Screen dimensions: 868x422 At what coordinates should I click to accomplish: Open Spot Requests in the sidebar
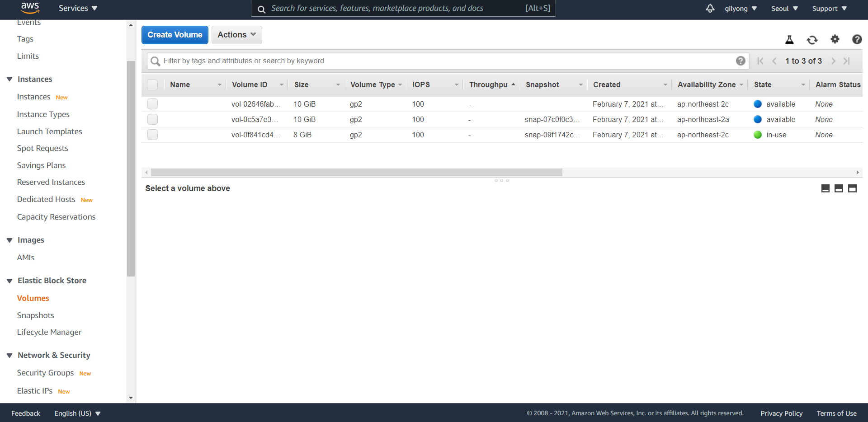(42, 148)
